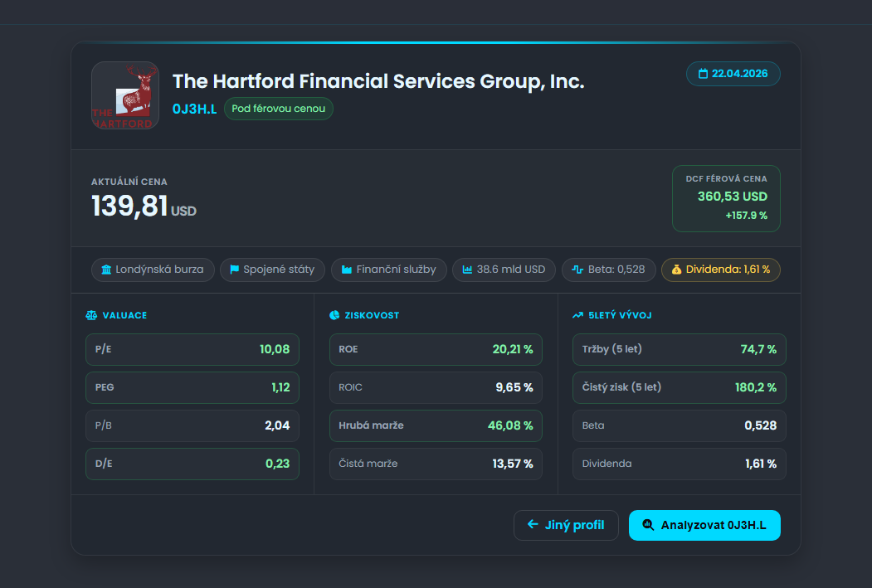Click the Analyzovat 0J3H.L button label

714,525
